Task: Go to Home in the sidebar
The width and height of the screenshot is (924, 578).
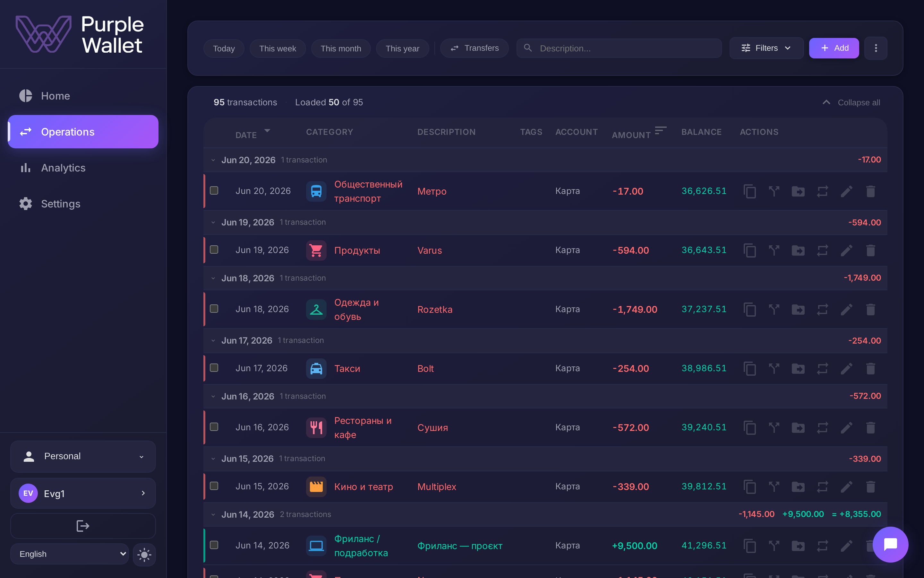Action: click(x=83, y=96)
